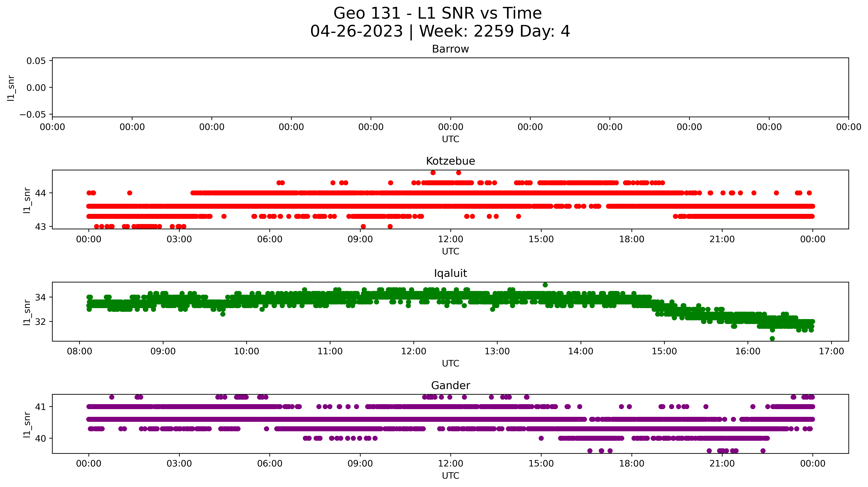868x487 pixels.
Task: Click the 10:00 tick on the Iqaluit x-axis
Action: pos(247,351)
